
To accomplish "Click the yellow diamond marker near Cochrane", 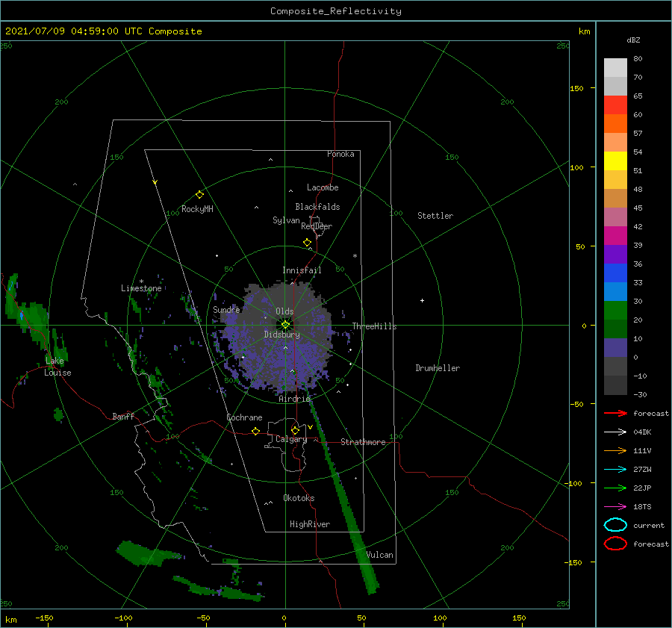I will 255,431.
